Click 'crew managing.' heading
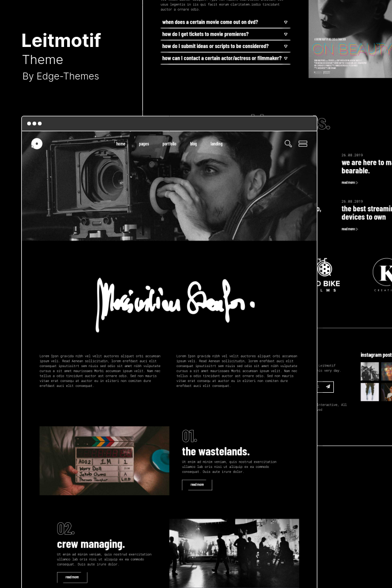 91,544
